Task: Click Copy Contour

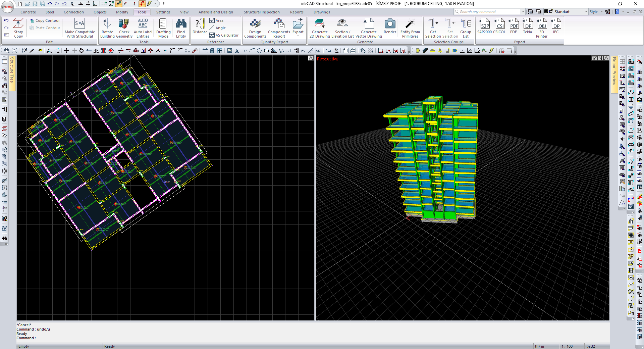Action: pos(45,20)
